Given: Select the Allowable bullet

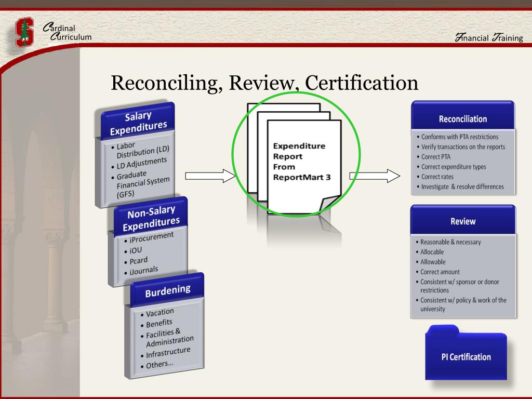Looking at the screenshot, I should [x=431, y=262].
